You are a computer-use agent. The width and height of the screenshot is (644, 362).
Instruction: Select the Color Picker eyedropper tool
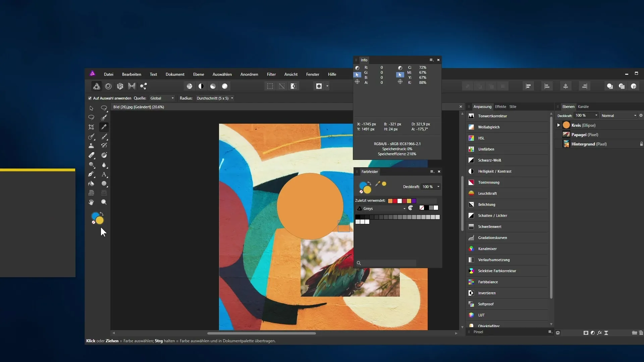104,127
